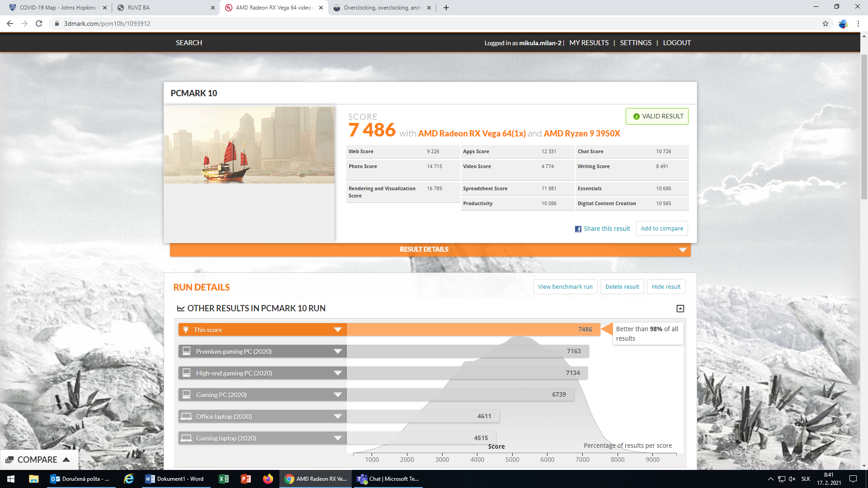Open a new browser tab
Screen dimensions: 868x488
446,8
